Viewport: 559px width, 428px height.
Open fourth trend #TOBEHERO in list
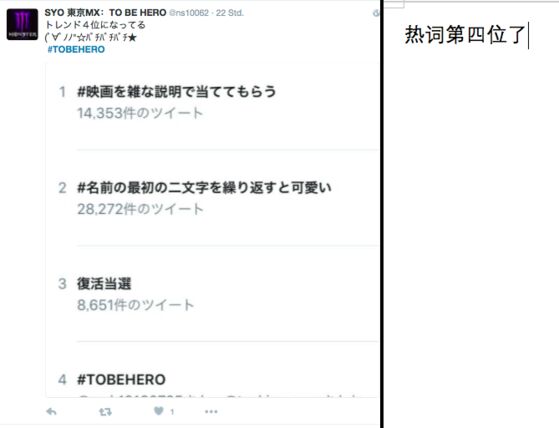point(121,380)
